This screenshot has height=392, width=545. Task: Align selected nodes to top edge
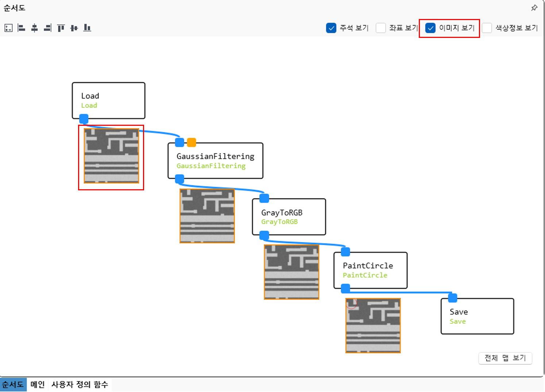[x=61, y=28]
